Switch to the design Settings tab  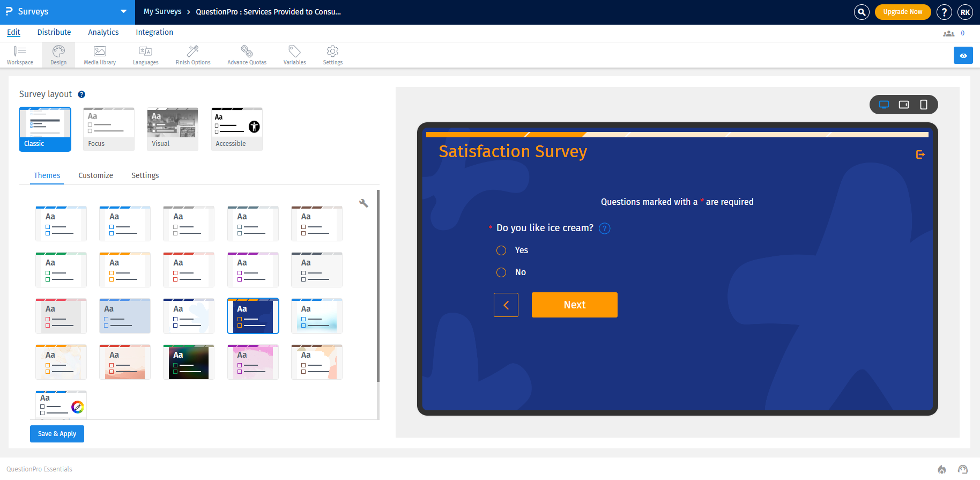(x=145, y=175)
